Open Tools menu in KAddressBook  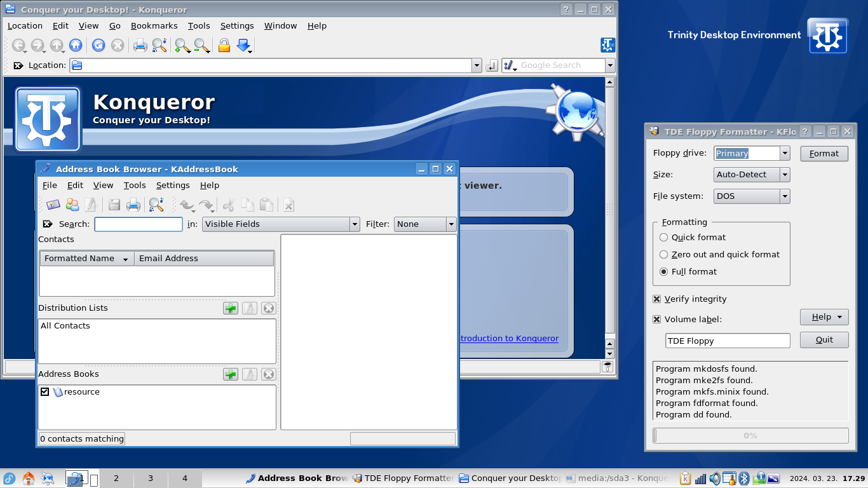(135, 186)
